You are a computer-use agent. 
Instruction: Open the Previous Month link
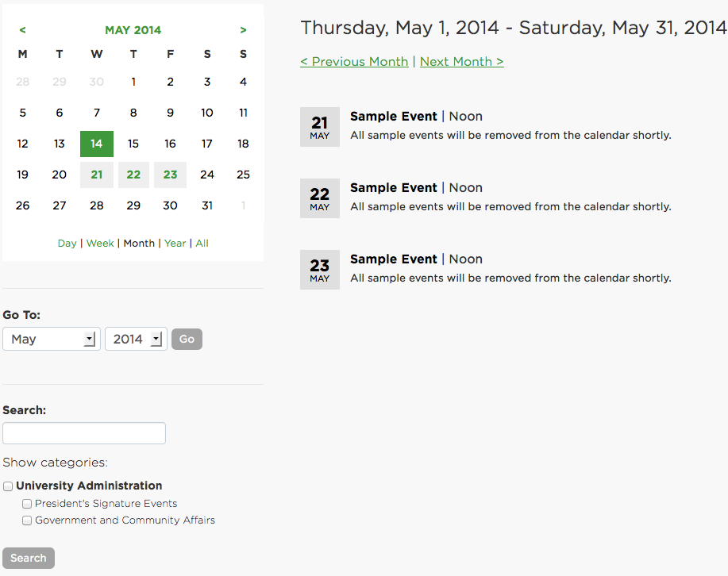coord(354,62)
